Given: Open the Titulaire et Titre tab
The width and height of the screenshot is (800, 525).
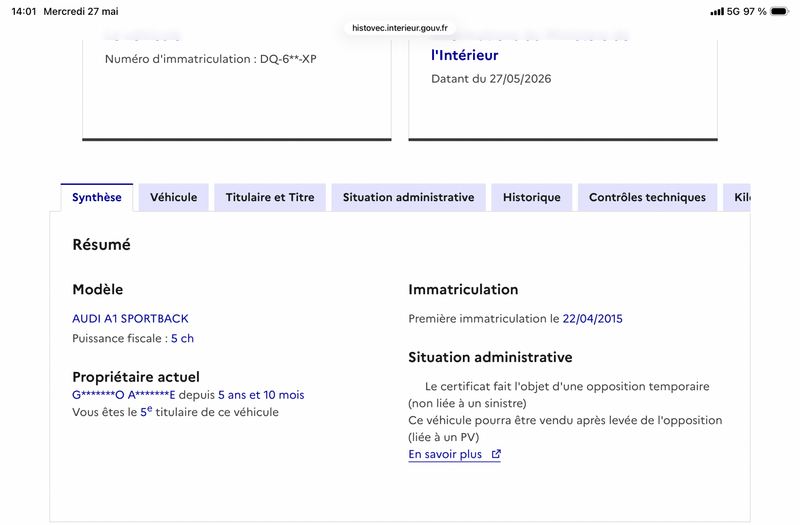Looking at the screenshot, I should point(270,197).
